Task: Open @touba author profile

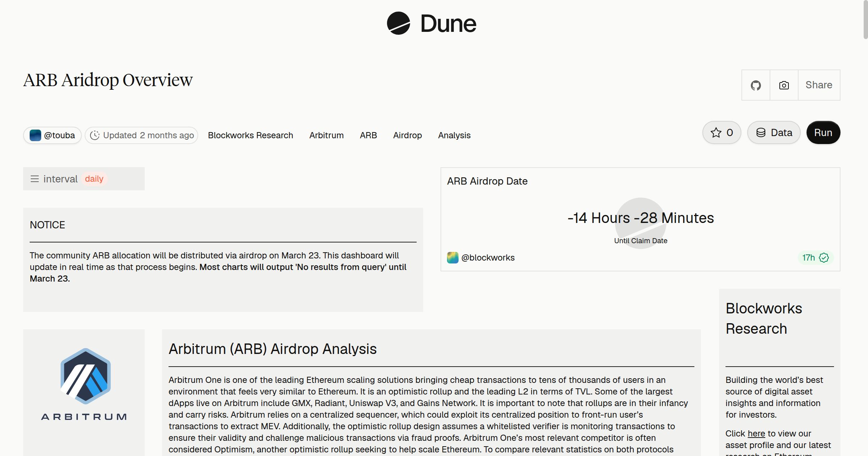Action: pyautogui.click(x=52, y=135)
